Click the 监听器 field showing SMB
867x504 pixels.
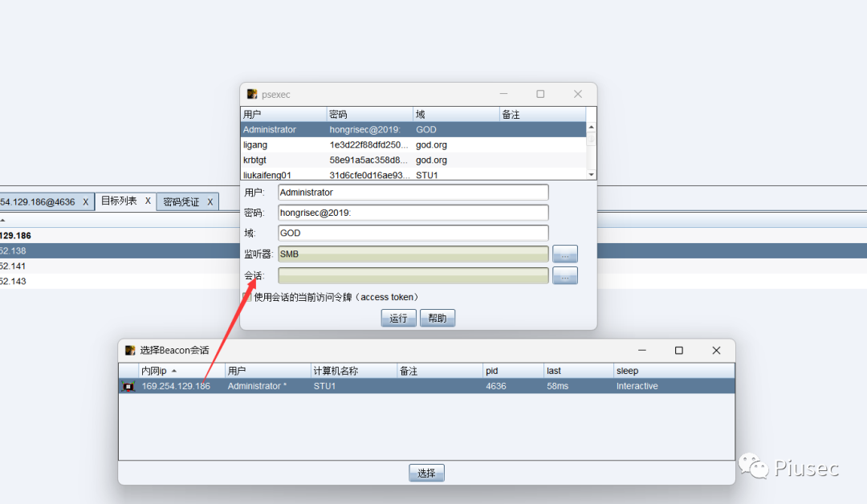[x=413, y=254]
